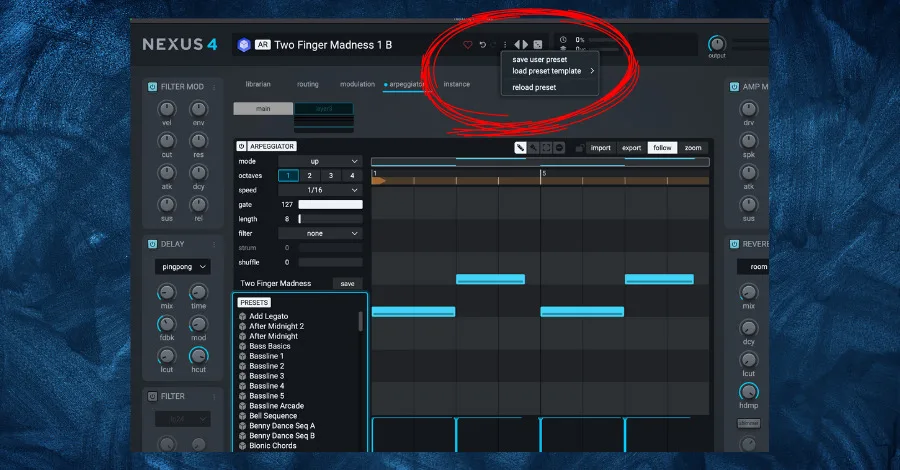Choose reload preset from menu

point(534,88)
